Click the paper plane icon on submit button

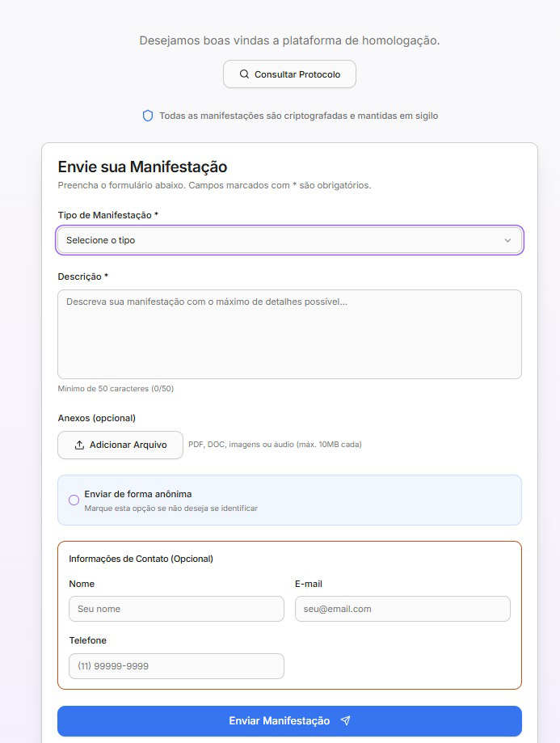click(x=345, y=720)
